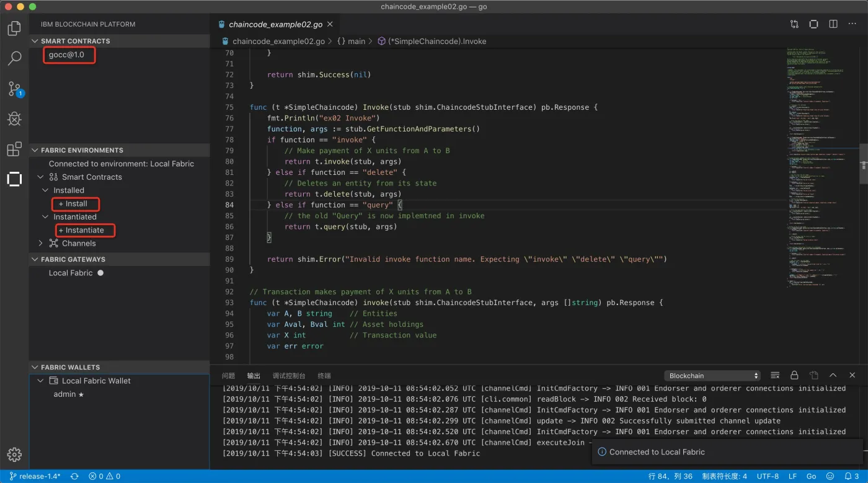Open the Blockchain output channel dropdown
Image resolution: width=868 pixels, height=483 pixels.
tap(712, 376)
